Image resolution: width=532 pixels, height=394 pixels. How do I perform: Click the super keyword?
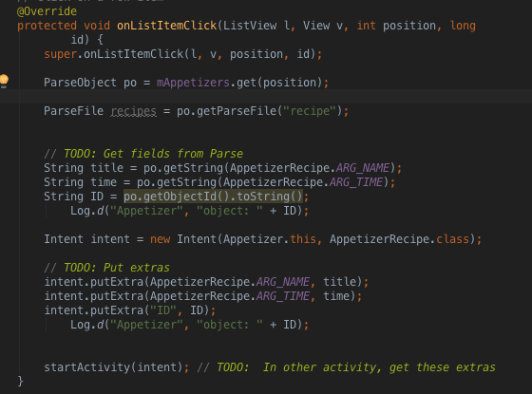coord(61,54)
